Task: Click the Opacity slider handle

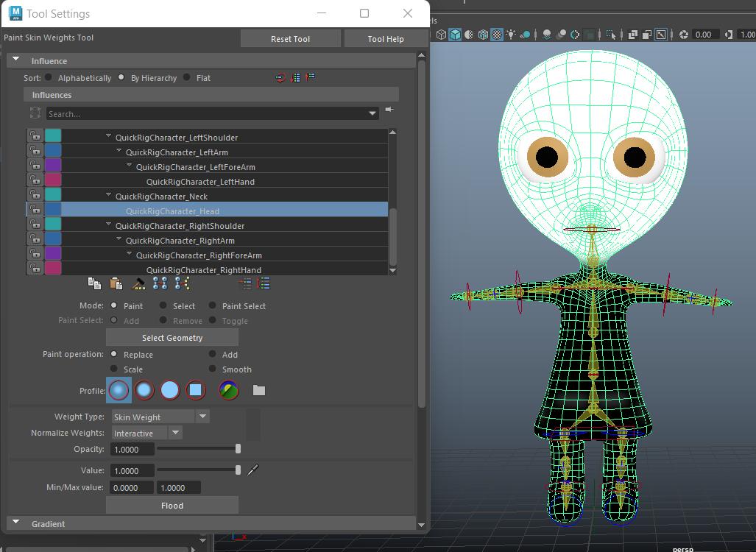Action: 238,448
